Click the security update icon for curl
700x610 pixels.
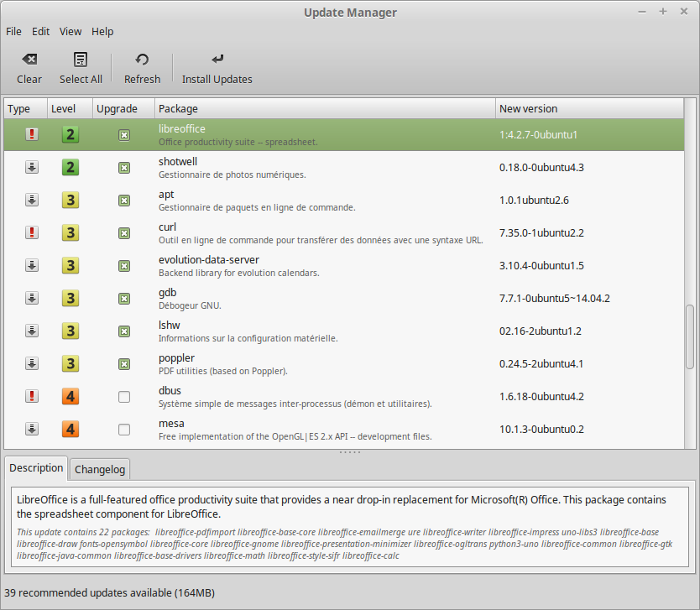(x=32, y=232)
